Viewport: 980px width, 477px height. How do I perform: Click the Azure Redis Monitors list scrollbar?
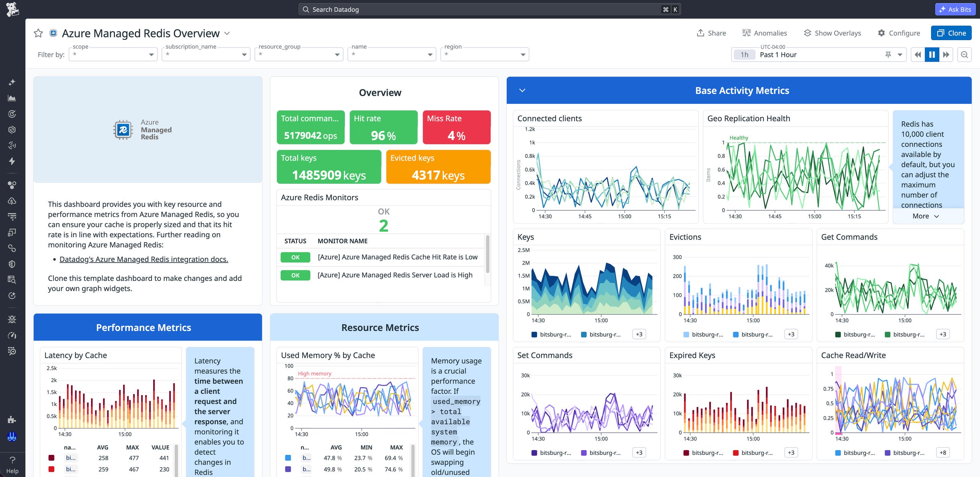point(488,254)
